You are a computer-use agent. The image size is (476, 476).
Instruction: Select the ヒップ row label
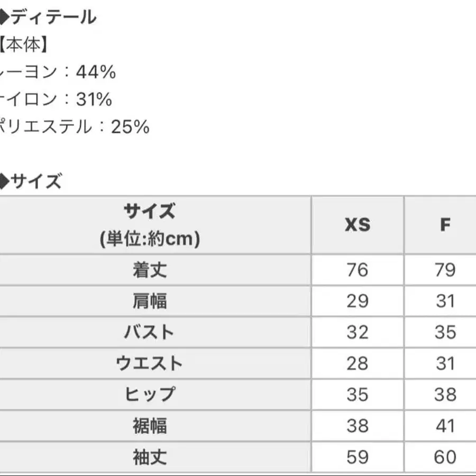tap(150, 395)
